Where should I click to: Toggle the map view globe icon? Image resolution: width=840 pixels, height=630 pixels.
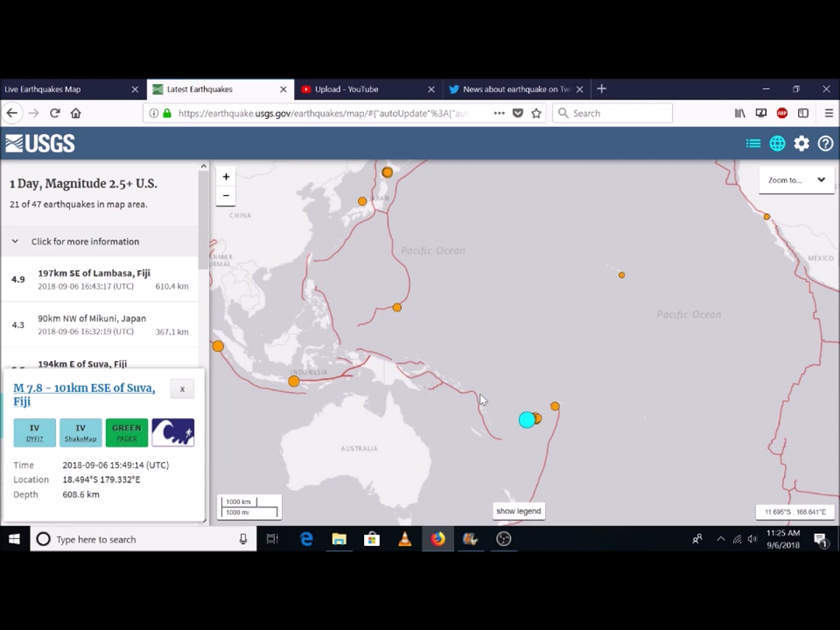[777, 143]
